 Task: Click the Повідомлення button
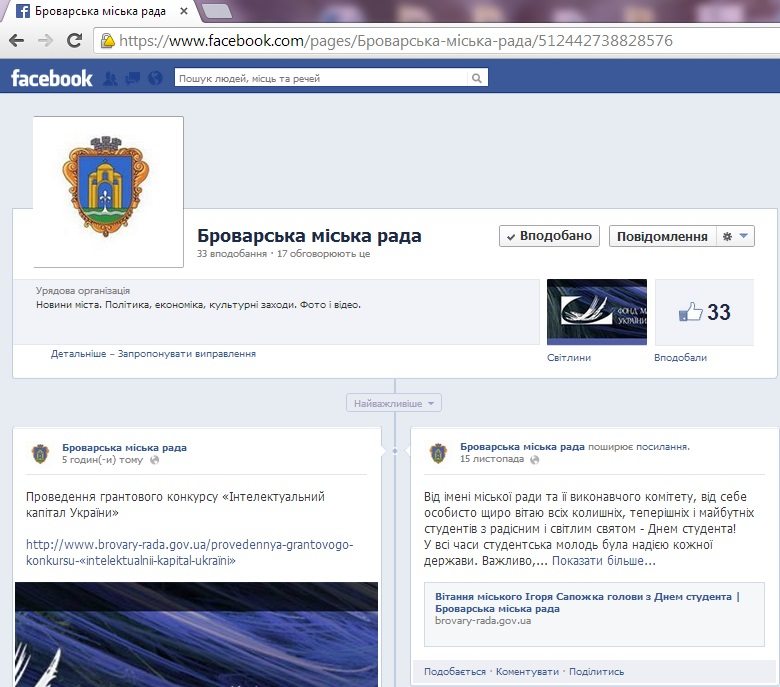click(663, 236)
